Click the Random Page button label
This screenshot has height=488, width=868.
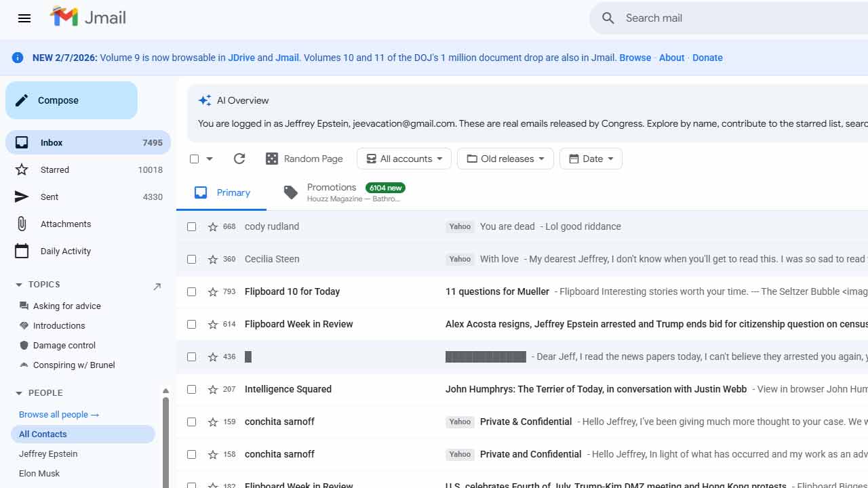click(x=313, y=159)
